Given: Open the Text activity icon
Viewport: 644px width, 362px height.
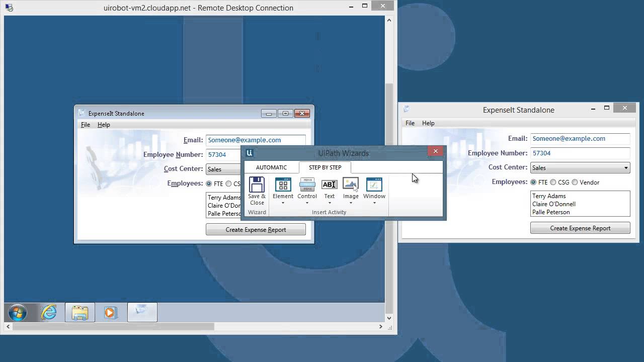Looking at the screenshot, I should tap(329, 185).
